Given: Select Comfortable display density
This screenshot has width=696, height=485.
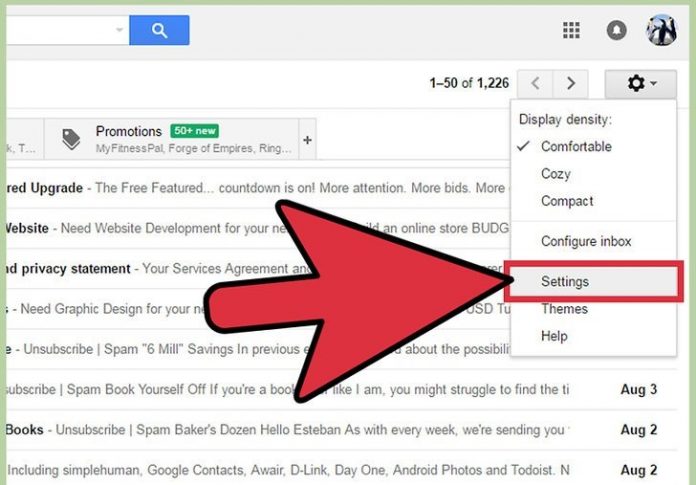Looking at the screenshot, I should pyautogui.click(x=576, y=146).
